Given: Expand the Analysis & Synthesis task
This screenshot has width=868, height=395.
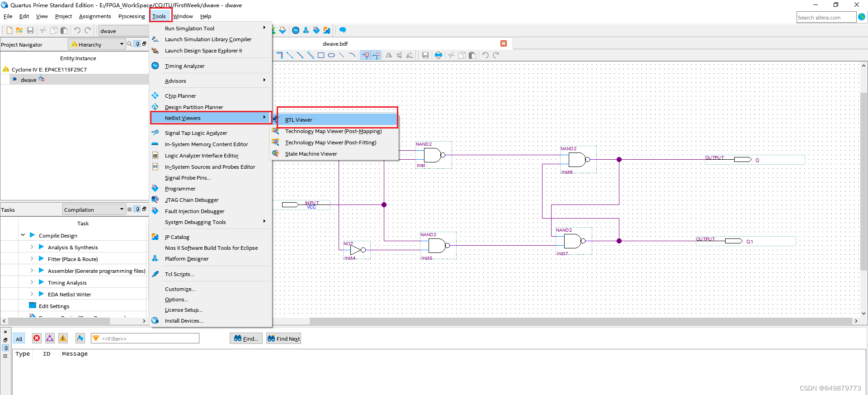Looking at the screenshot, I should click(x=32, y=247).
